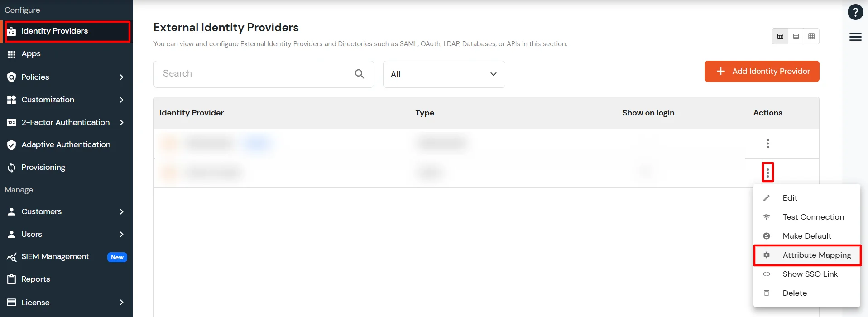Expand the 2-Factor Authentication section

[121, 122]
